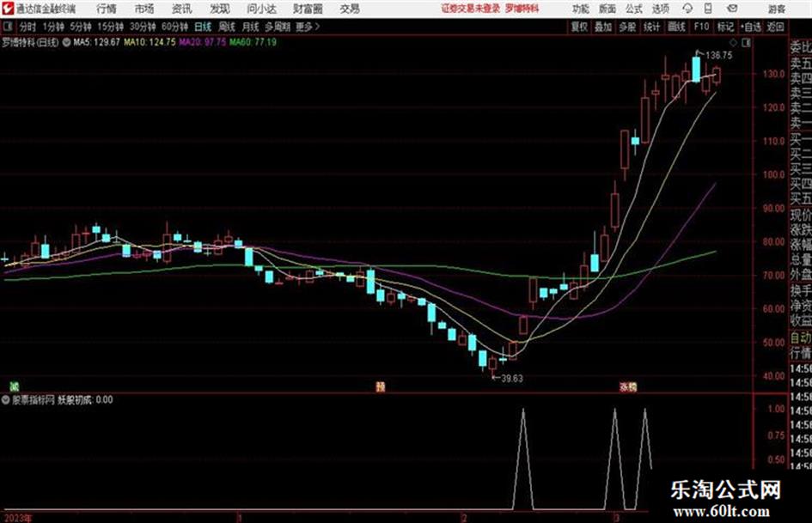Screen dimensions: 812x523
Task: Click the 100.0 price axis label
Action: tap(773, 174)
